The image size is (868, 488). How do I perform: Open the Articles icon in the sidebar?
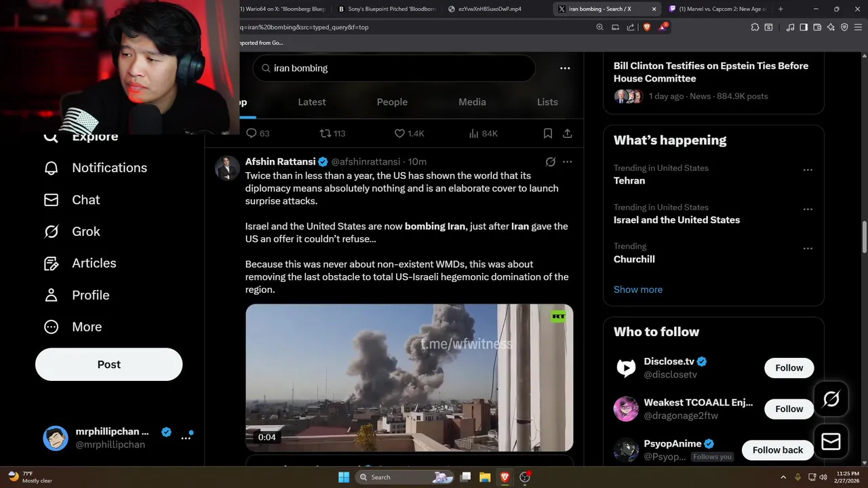pos(51,264)
